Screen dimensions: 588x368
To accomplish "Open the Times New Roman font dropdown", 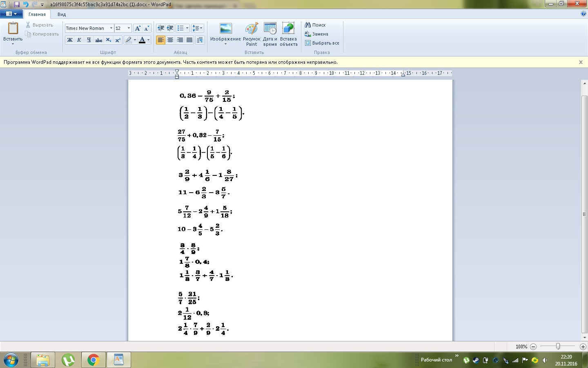I will [x=111, y=28].
